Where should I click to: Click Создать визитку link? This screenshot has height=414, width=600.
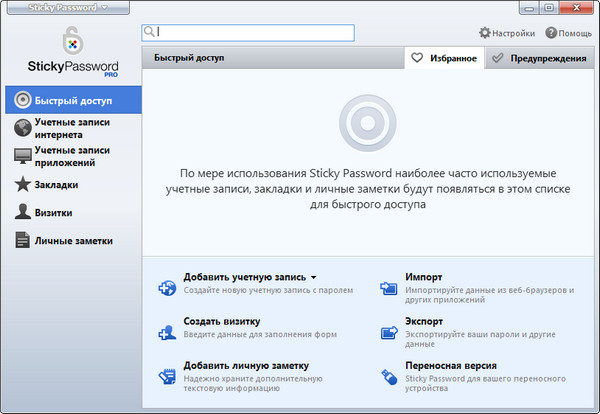point(222,321)
